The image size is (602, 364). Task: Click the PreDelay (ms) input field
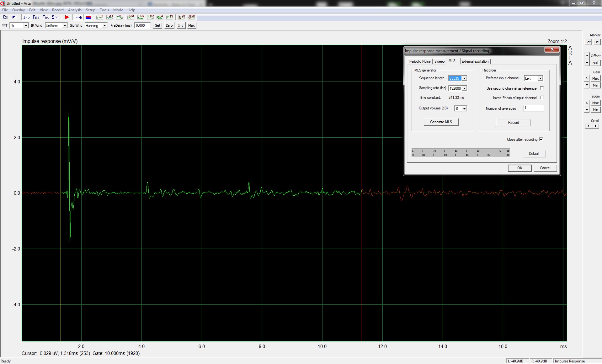pyautogui.click(x=142, y=25)
